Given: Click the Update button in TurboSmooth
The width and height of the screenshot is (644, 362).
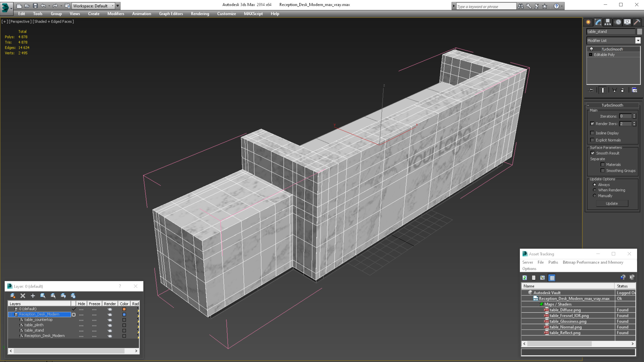Looking at the screenshot, I should [x=612, y=203].
